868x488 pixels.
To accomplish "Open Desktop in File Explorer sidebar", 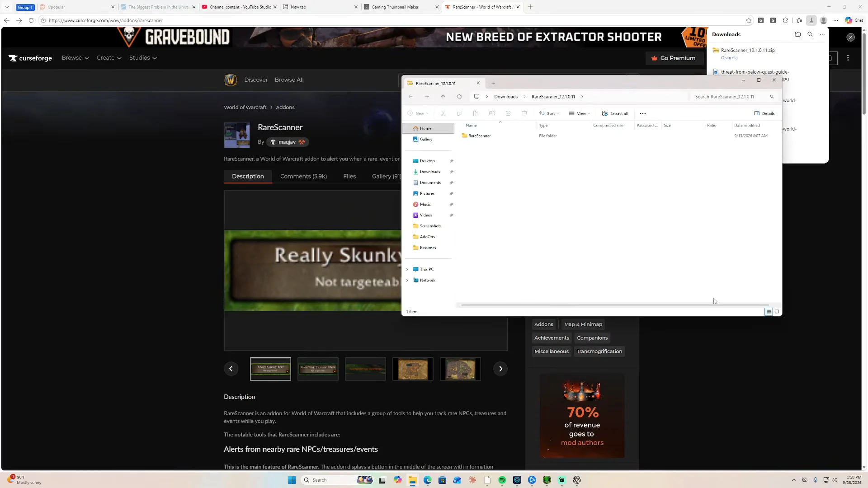I will (x=428, y=161).
